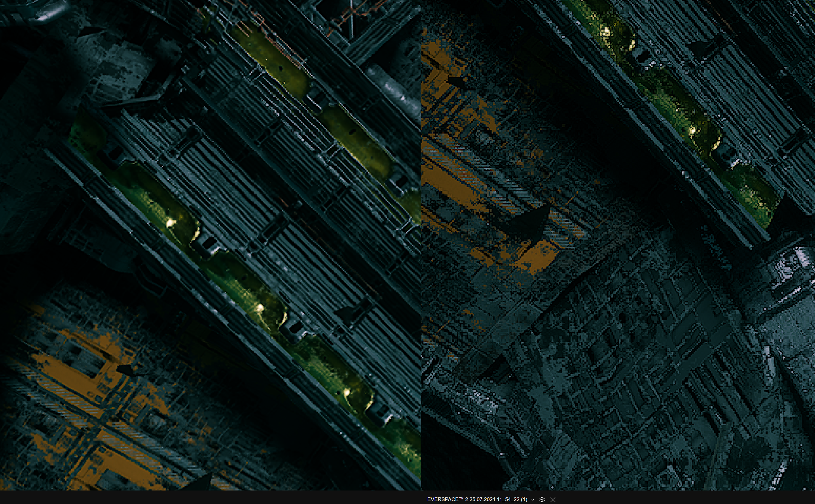Click the split divider between both images
Image resolution: width=815 pixels, height=504 pixels.
421,245
